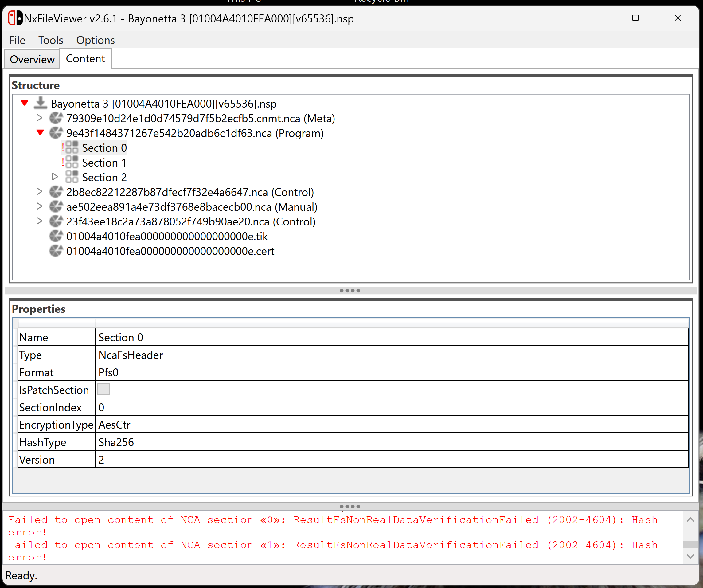Select the 9e43f1484371 Program nca item
This screenshot has width=703, height=588.
click(x=195, y=133)
